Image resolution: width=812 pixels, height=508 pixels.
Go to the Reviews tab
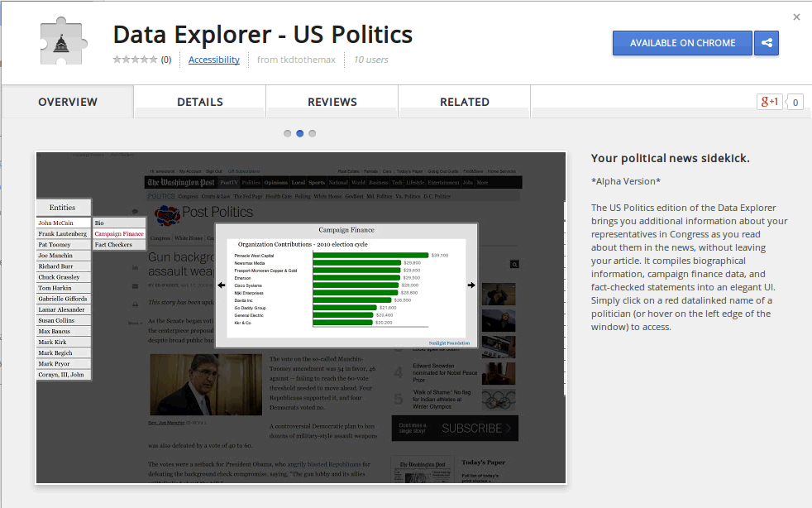tap(332, 102)
